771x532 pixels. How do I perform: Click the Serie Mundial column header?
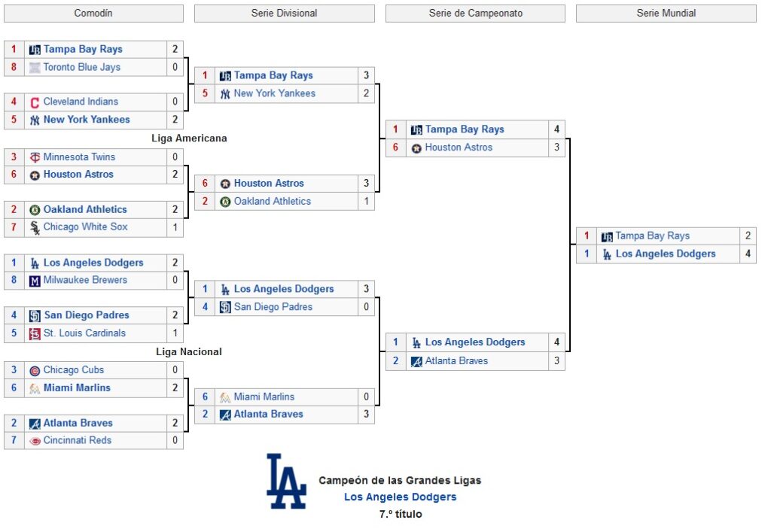click(x=666, y=14)
